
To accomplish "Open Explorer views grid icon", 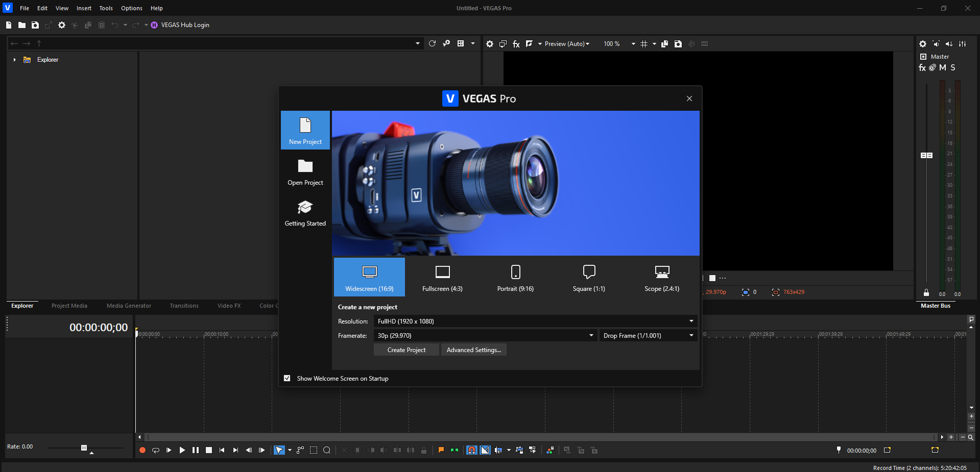I will point(461,44).
